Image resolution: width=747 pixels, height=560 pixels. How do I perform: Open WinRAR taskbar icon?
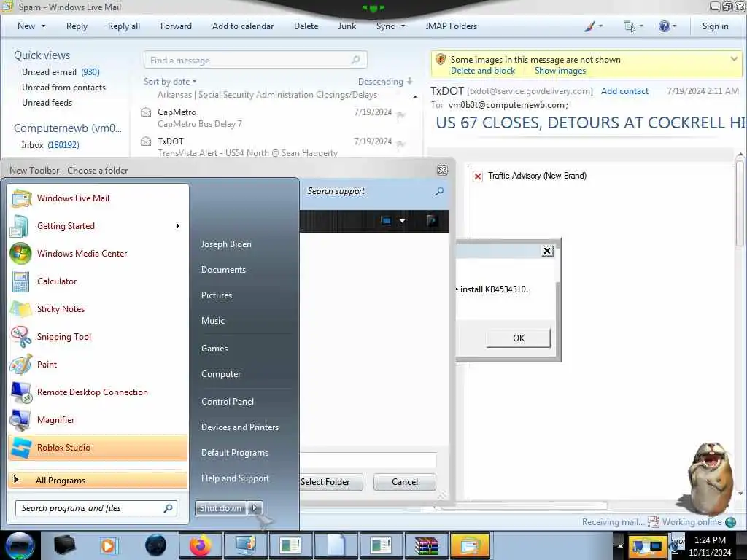click(x=426, y=545)
